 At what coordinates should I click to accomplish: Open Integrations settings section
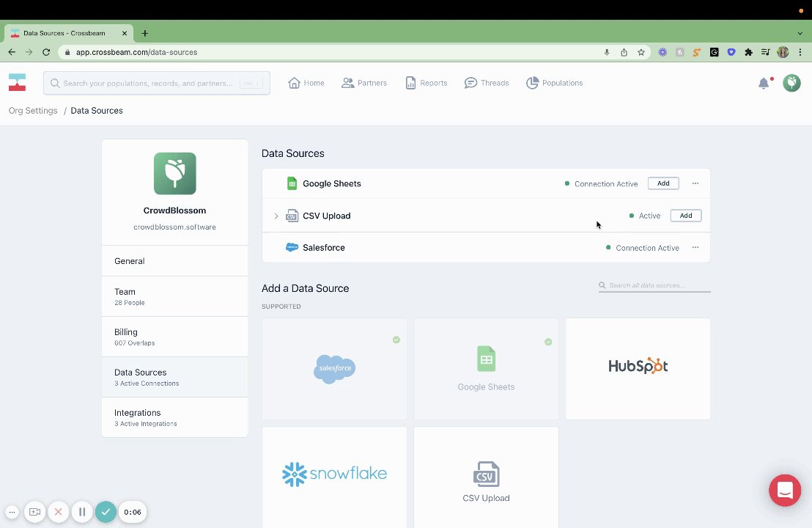click(175, 417)
